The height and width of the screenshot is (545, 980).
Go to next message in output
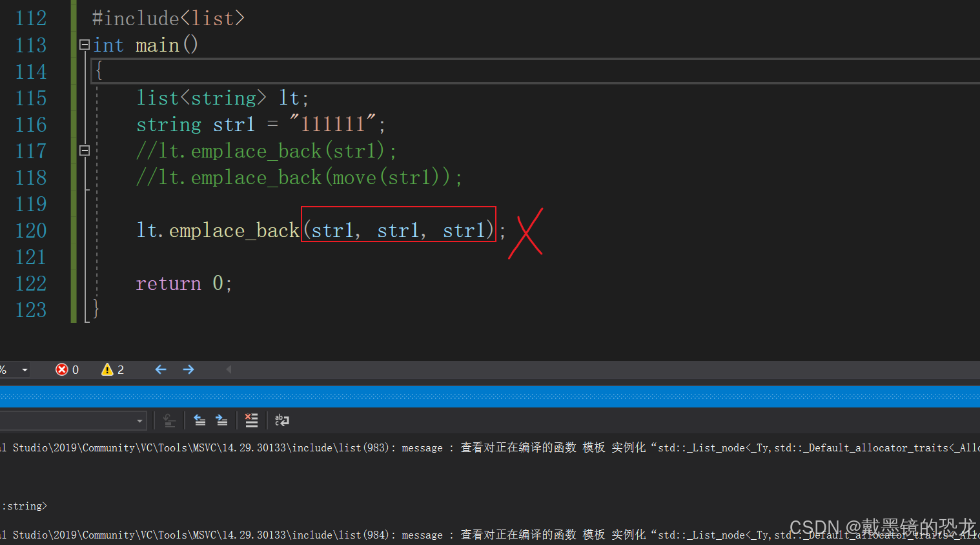click(221, 420)
